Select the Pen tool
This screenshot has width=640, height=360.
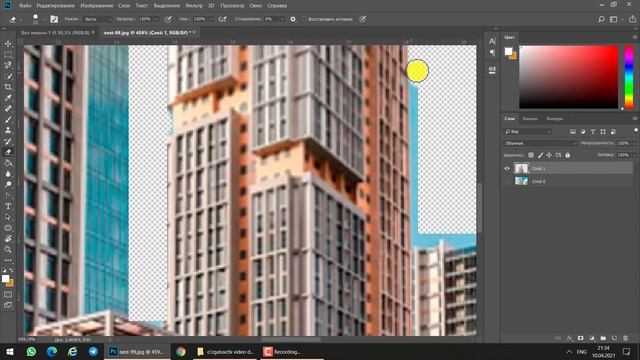tap(8, 196)
